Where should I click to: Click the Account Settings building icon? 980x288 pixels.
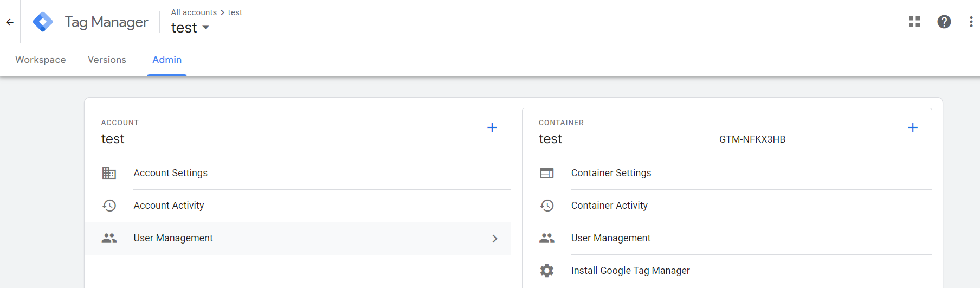click(x=109, y=173)
